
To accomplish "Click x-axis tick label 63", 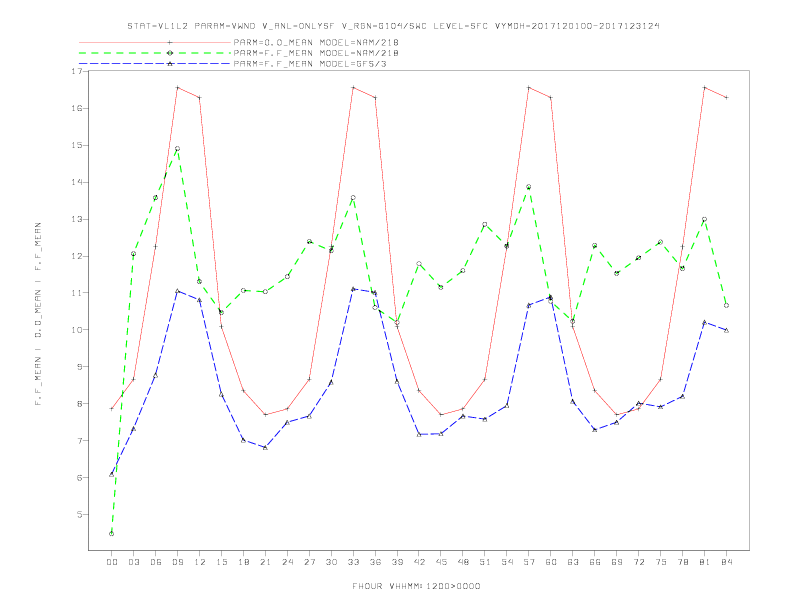I will [x=573, y=562].
